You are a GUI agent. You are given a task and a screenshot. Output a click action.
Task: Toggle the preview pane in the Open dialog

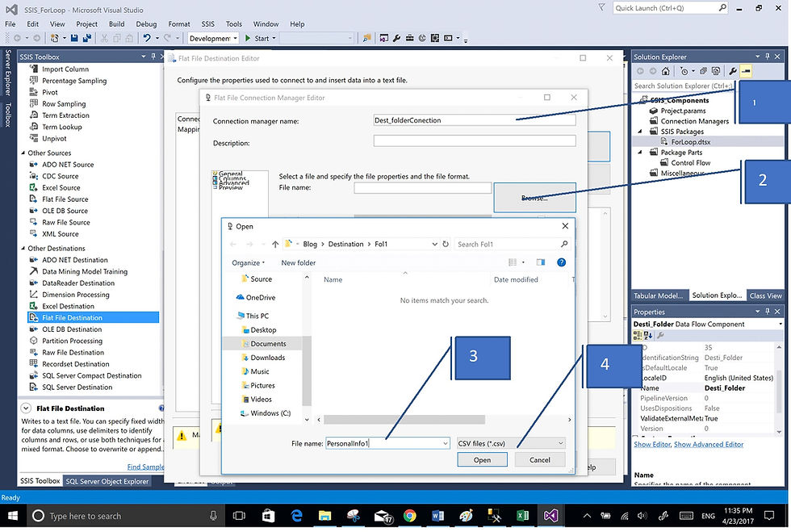point(541,262)
